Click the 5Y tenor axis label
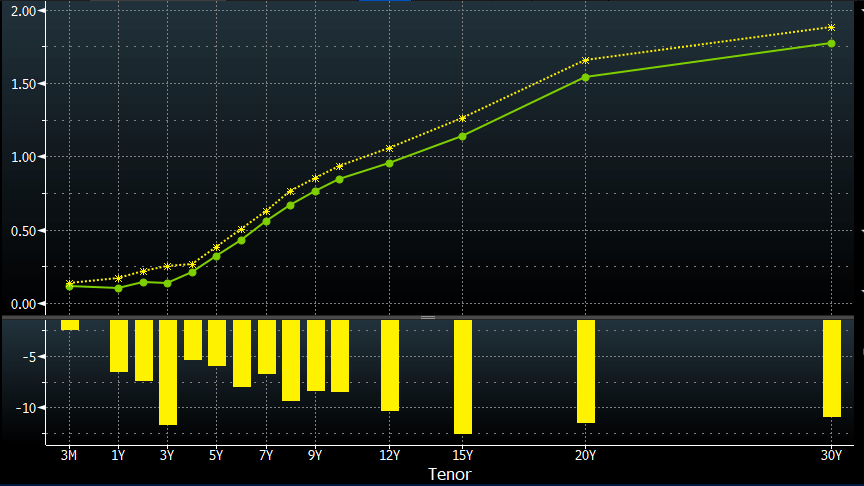 (216, 455)
